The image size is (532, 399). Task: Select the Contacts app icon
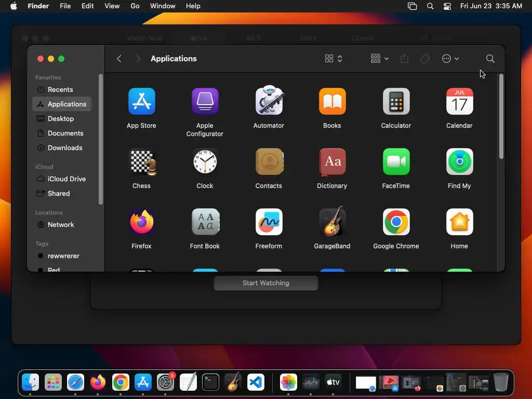click(x=270, y=162)
